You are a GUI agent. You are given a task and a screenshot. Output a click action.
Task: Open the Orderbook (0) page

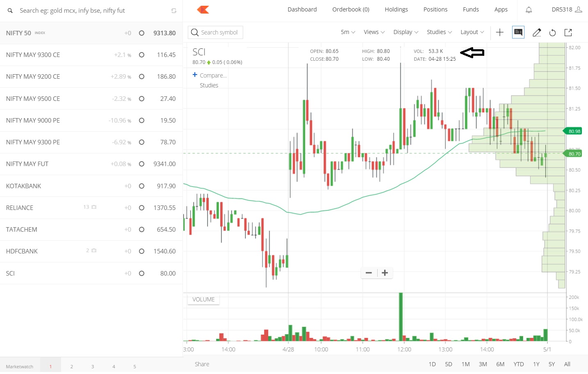pos(351,9)
